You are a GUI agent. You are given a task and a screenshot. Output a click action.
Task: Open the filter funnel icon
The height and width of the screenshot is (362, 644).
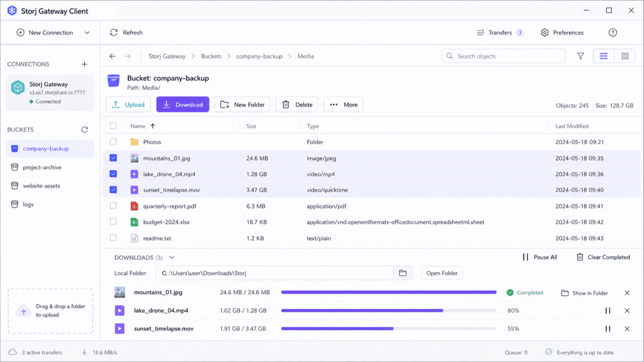(x=581, y=56)
